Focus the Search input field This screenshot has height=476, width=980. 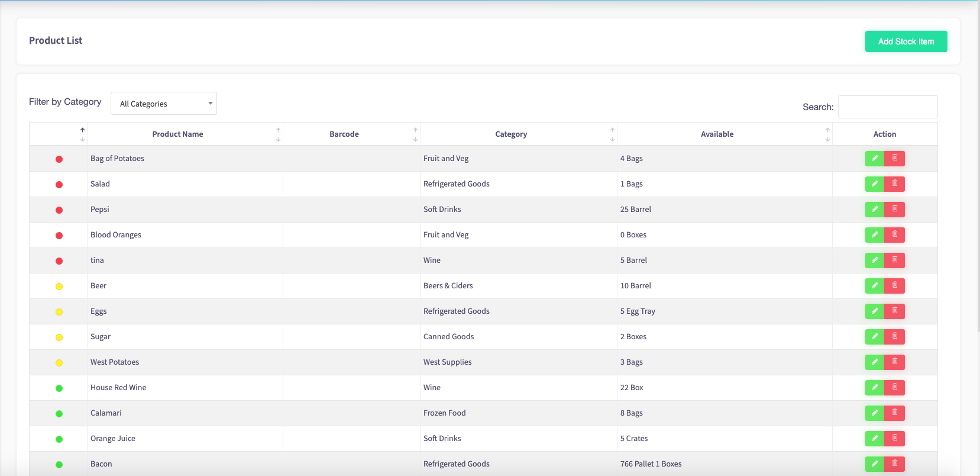click(888, 107)
